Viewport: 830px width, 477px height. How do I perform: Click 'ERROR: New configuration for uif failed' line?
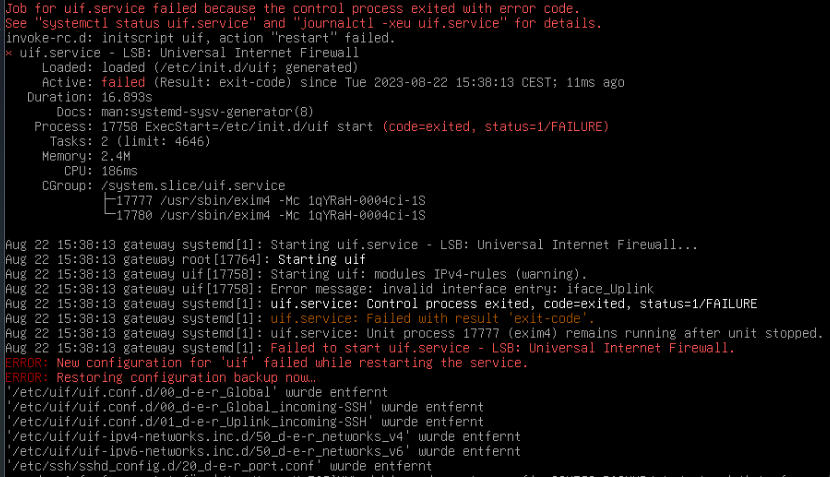(x=267, y=363)
